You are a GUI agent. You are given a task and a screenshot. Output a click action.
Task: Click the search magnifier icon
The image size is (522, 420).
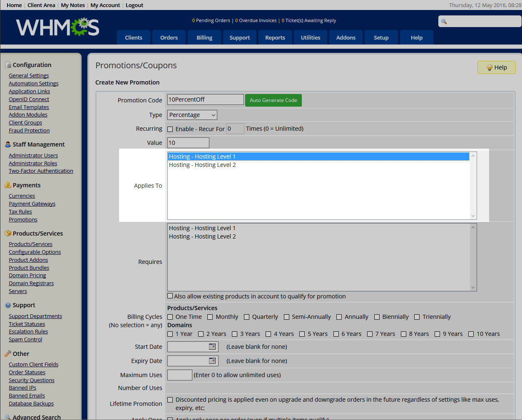[x=444, y=21]
